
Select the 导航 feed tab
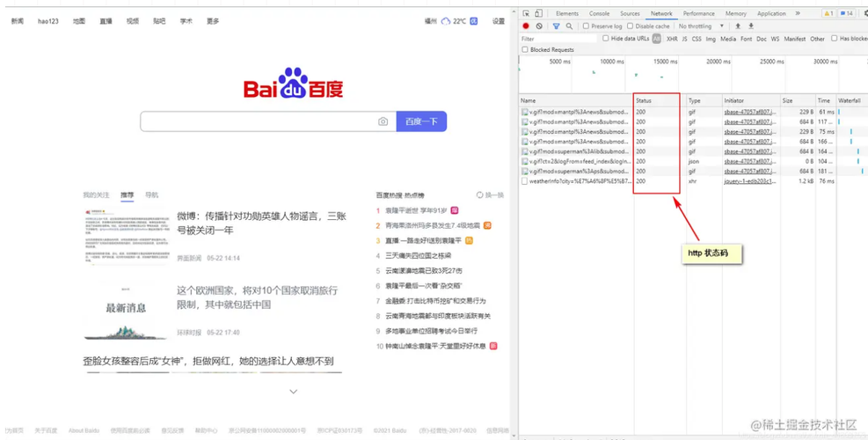[151, 195]
